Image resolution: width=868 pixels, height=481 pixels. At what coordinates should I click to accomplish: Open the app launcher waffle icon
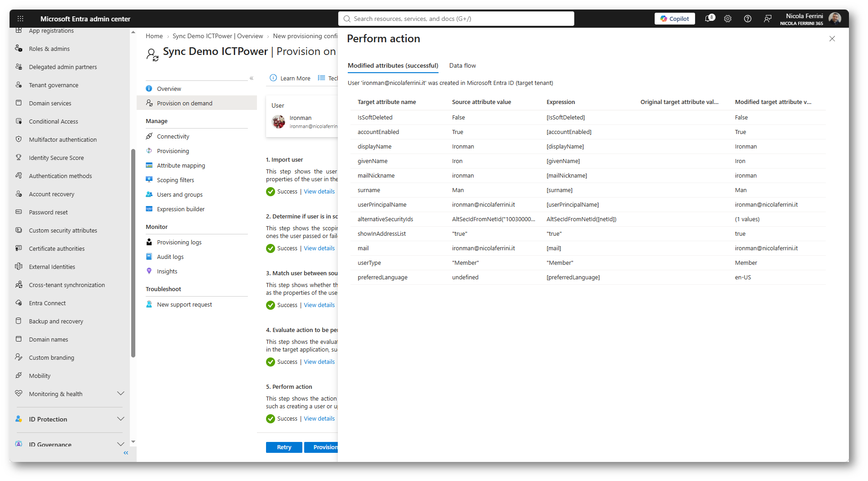(20, 19)
